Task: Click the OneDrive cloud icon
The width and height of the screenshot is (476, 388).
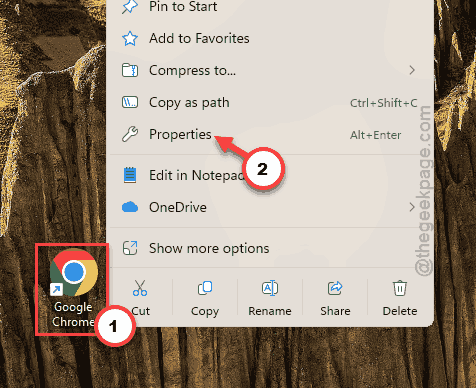Action: 130,207
